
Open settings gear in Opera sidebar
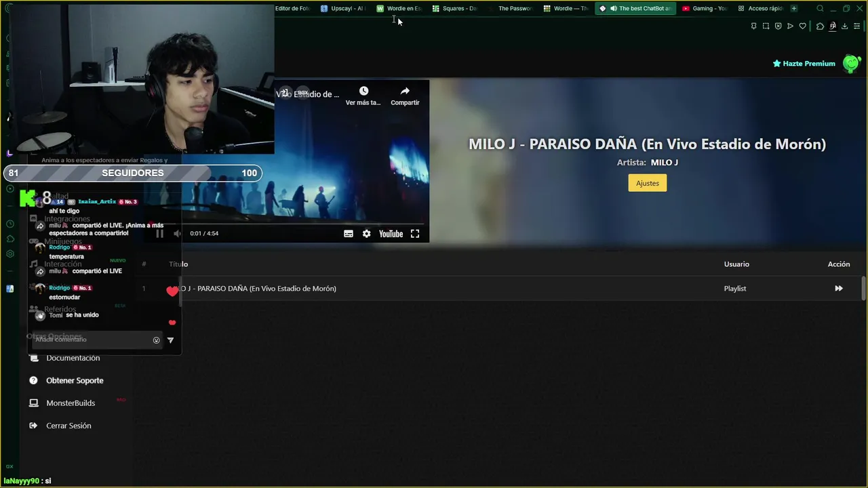point(9,254)
